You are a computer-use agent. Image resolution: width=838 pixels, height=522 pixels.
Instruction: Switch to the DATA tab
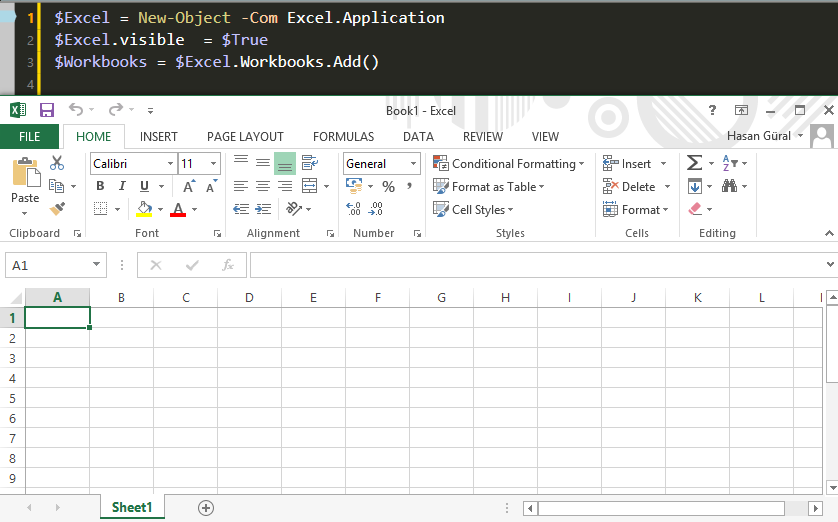[418, 137]
